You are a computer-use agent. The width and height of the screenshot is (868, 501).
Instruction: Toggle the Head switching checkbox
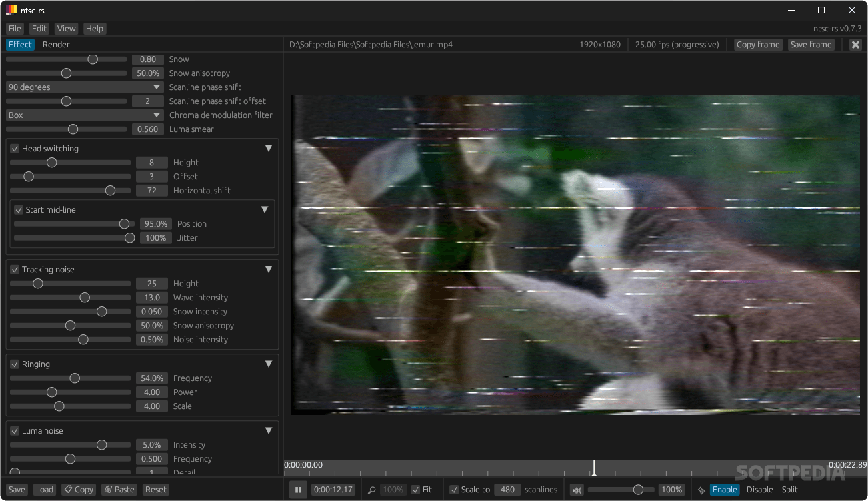[x=15, y=149]
